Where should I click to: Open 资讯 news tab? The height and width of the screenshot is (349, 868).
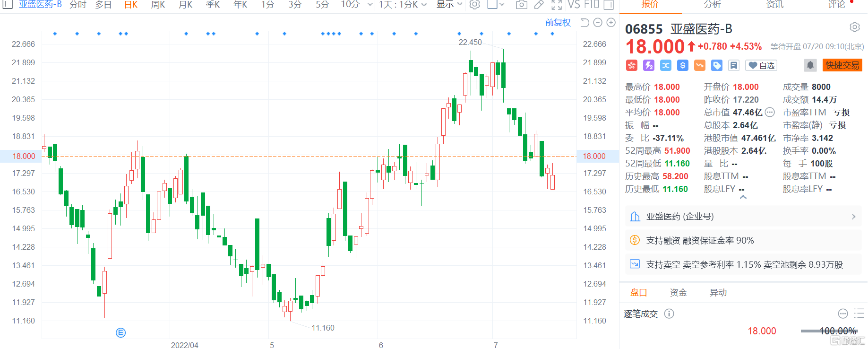click(775, 5)
